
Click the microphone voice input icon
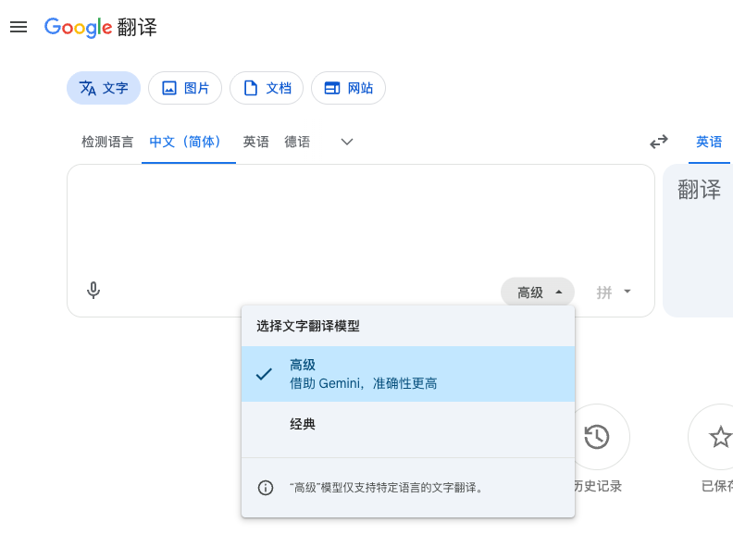[x=93, y=291]
